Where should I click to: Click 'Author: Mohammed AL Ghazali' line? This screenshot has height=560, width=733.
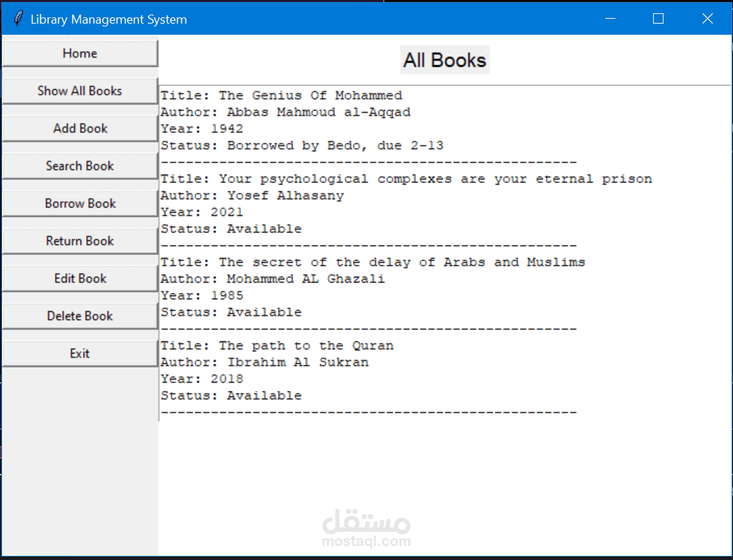click(273, 279)
